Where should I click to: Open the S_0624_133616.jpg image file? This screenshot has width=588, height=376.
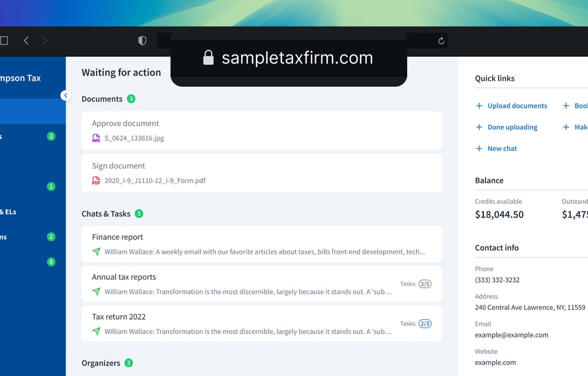point(134,138)
